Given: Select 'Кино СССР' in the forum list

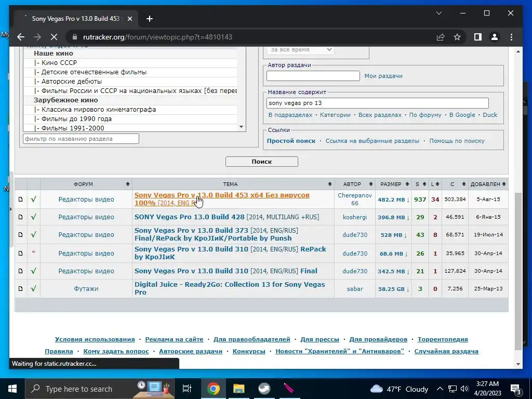Looking at the screenshot, I should pyautogui.click(x=130, y=63).
